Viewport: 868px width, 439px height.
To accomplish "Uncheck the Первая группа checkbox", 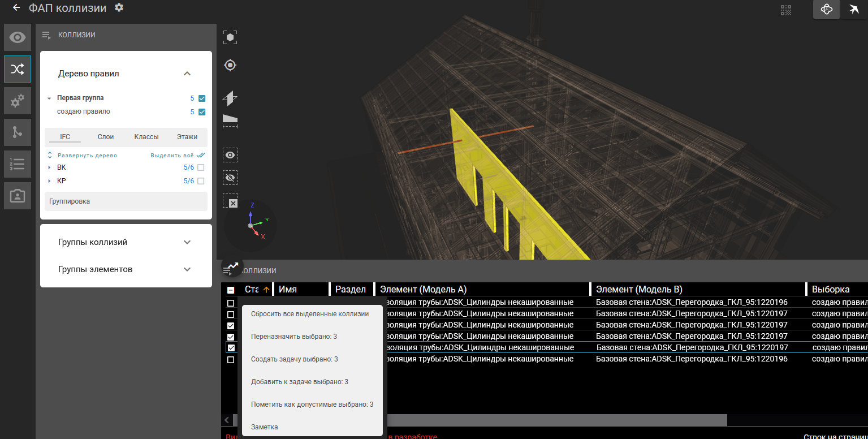I will 202,98.
